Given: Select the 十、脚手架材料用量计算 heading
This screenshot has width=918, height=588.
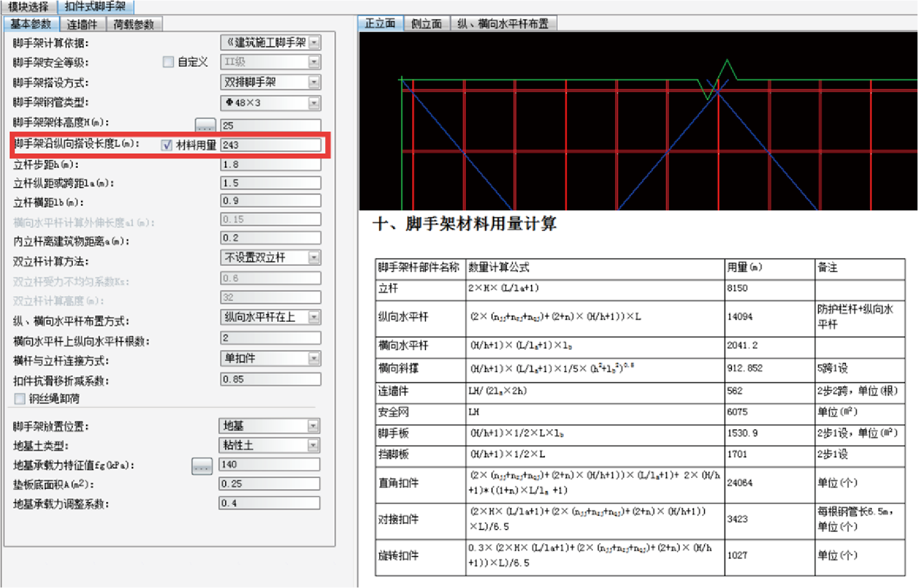Looking at the screenshot, I should click(465, 224).
